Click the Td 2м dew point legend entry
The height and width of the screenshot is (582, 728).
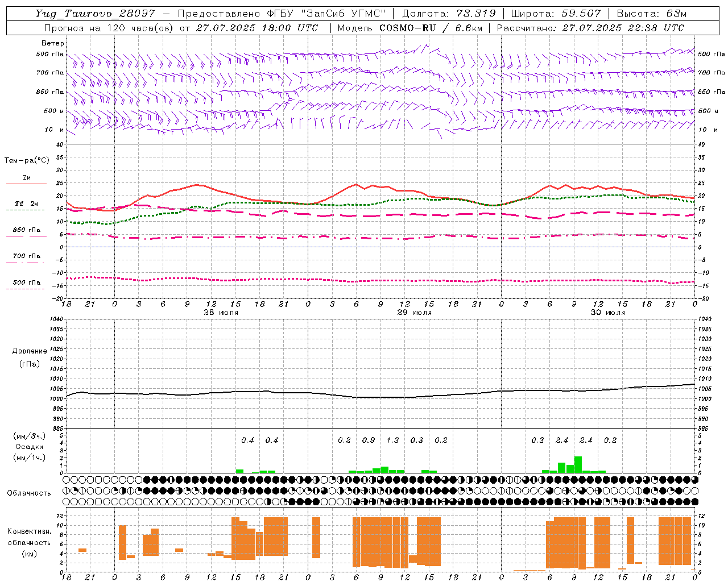point(26,203)
